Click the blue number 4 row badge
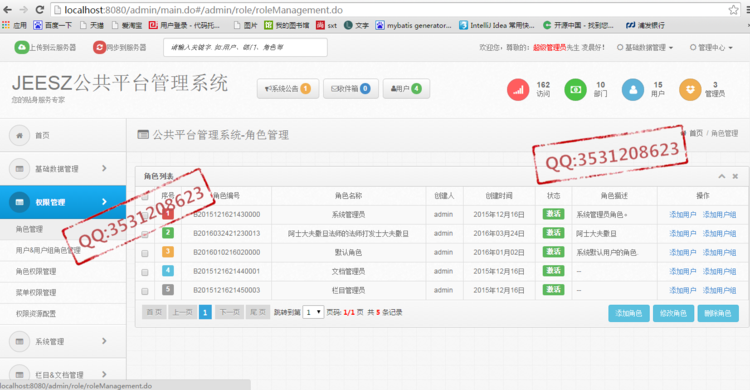Screen dimensions: 750x390 (x=168, y=271)
